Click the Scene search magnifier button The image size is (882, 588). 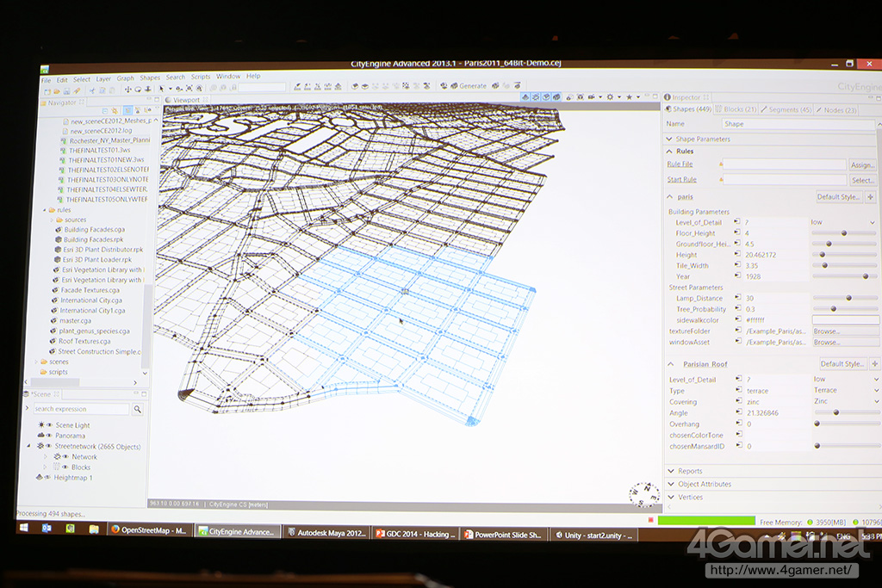[x=137, y=409]
